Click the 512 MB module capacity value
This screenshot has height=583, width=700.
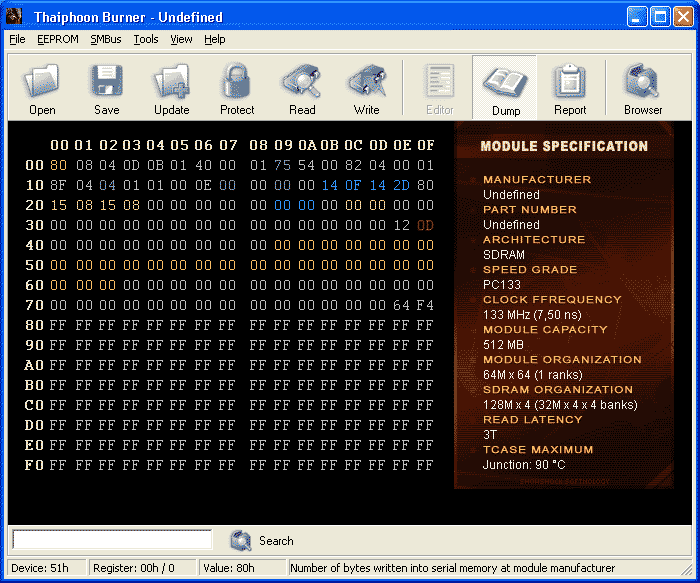(x=503, y=345)
